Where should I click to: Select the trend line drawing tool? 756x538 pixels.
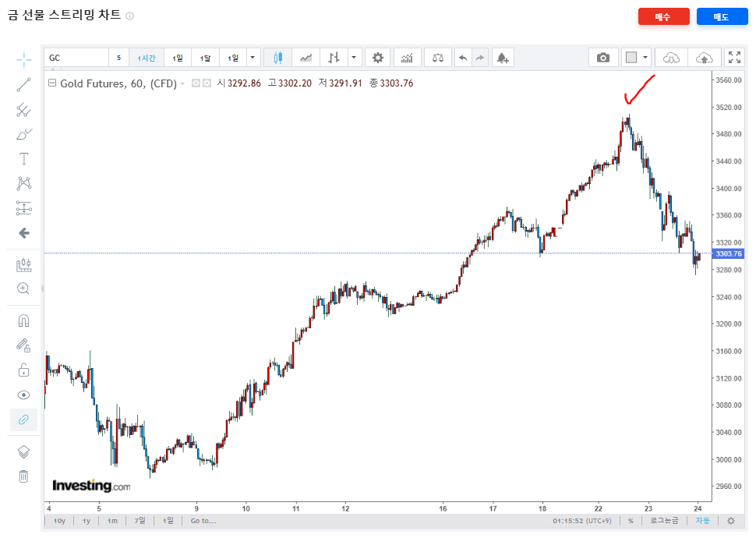(23, 86)
